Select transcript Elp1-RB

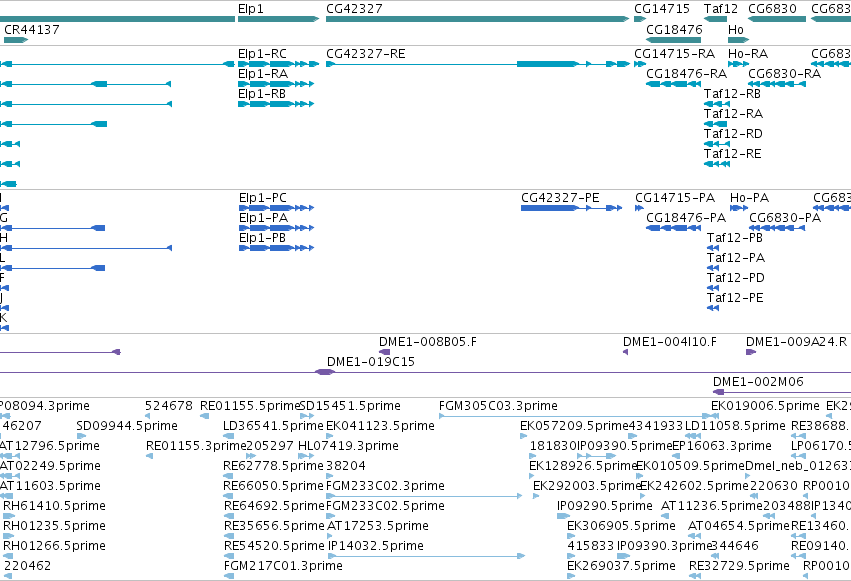(276, 104)
